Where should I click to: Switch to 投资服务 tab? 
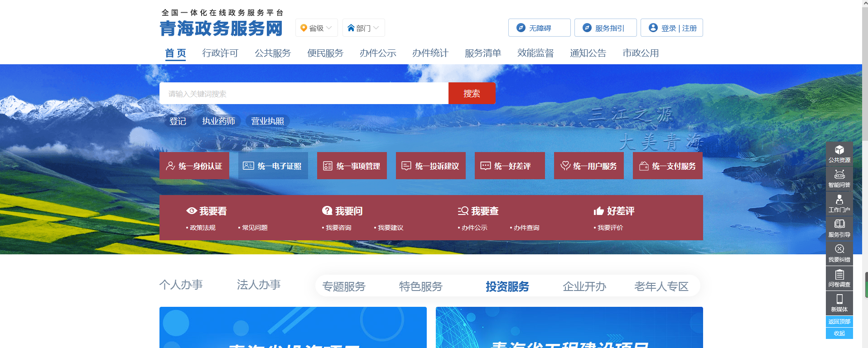pyautogui.click(x=507, y=286)
